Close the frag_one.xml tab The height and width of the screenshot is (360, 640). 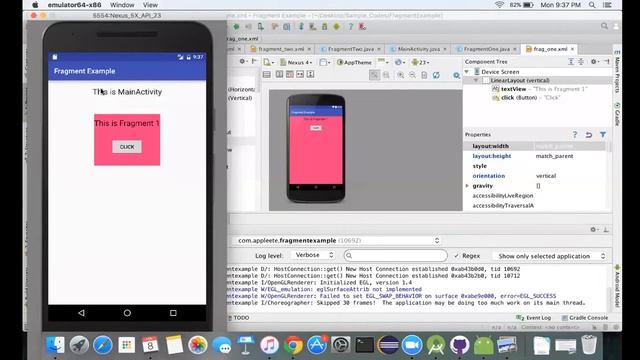572,49
